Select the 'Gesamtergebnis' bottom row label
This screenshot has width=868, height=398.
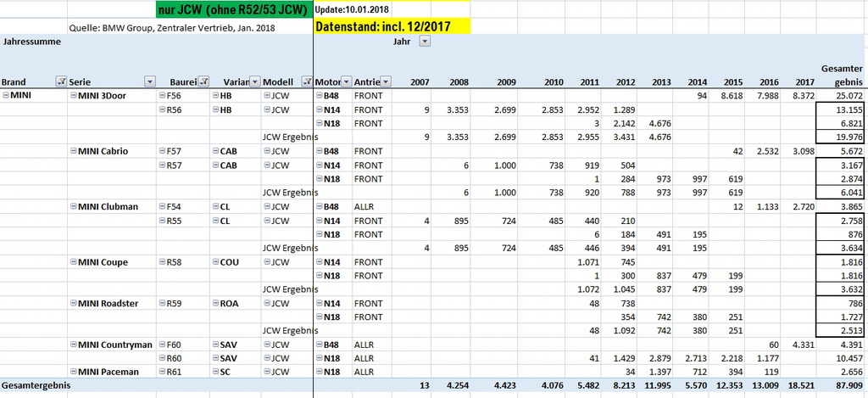coord(36,384)
